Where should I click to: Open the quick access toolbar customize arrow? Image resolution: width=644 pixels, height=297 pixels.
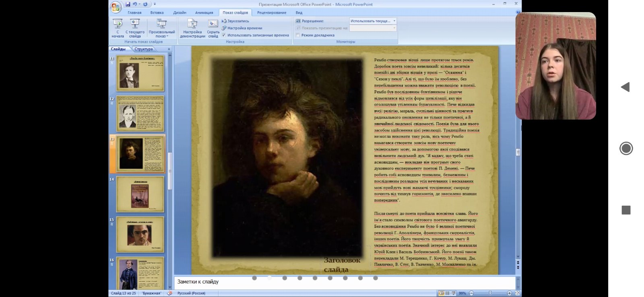pyautogui.click(x=155, y=4)
